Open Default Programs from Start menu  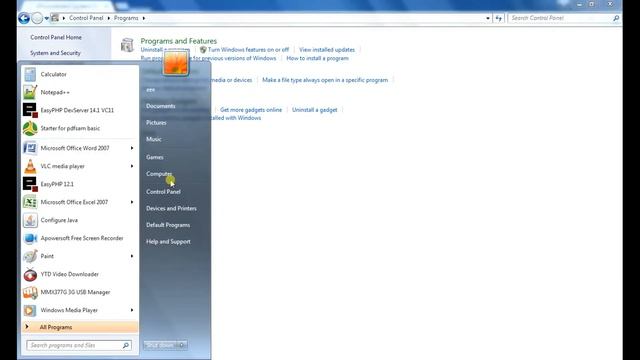(168, 225)
